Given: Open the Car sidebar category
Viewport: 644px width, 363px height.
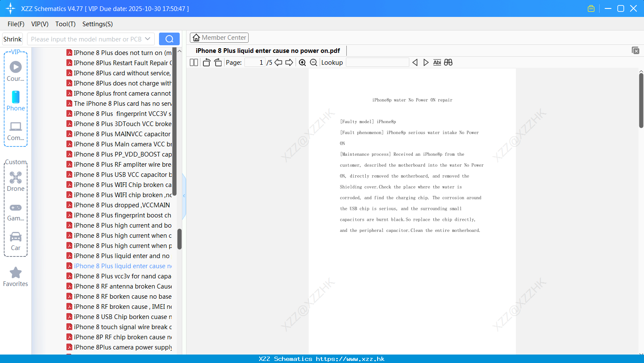Looking at the screenshot, I should click(16, 241).
